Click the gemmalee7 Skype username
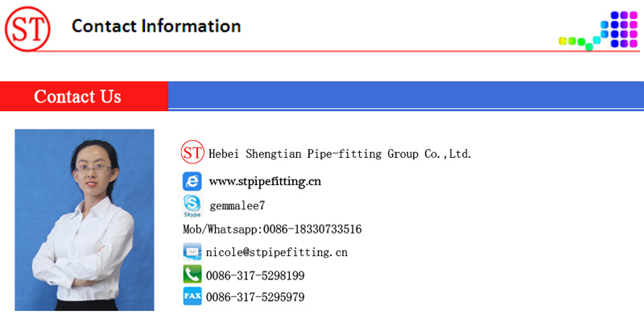644x318 pixels. click(237, 205)
